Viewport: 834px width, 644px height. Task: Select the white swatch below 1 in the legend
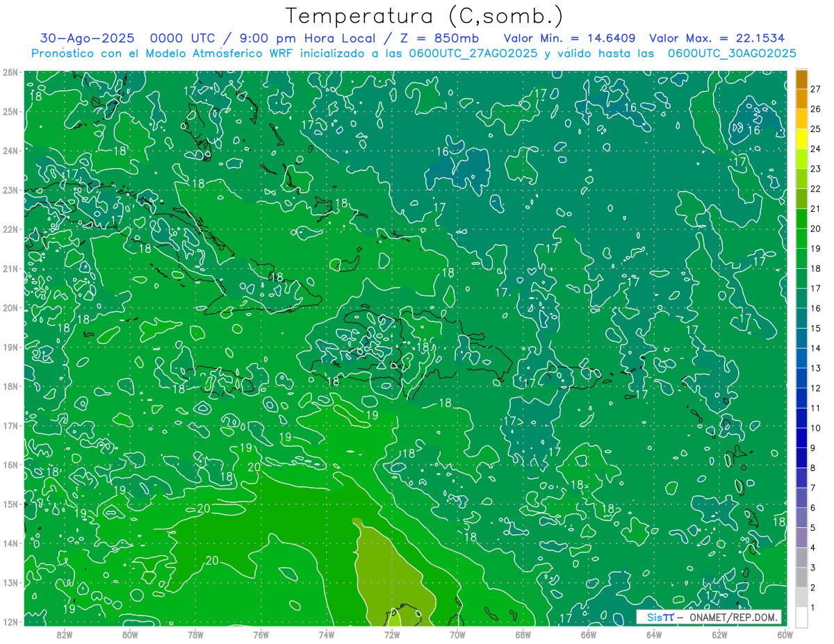click(801, 617)
